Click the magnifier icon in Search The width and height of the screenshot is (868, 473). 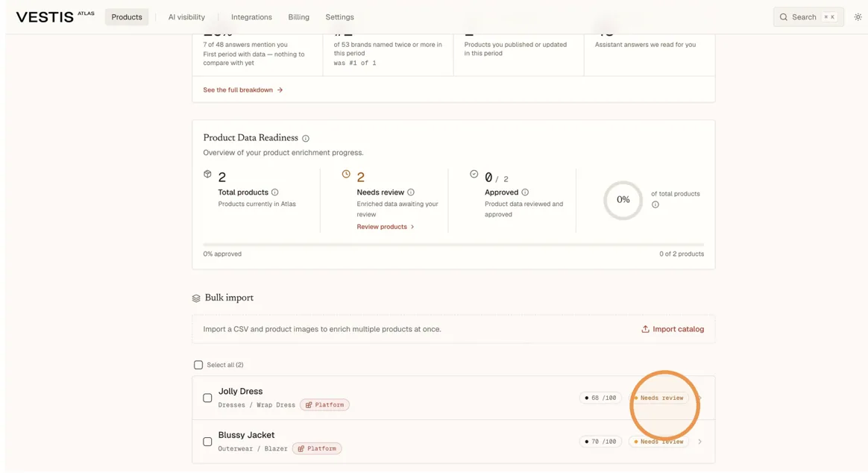(783, 17)
